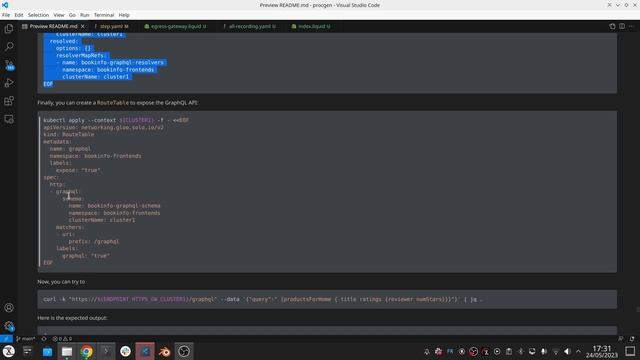Open the Manage gear menu
The height and width of the screenshot is (360, 640).
pos(9,326)
